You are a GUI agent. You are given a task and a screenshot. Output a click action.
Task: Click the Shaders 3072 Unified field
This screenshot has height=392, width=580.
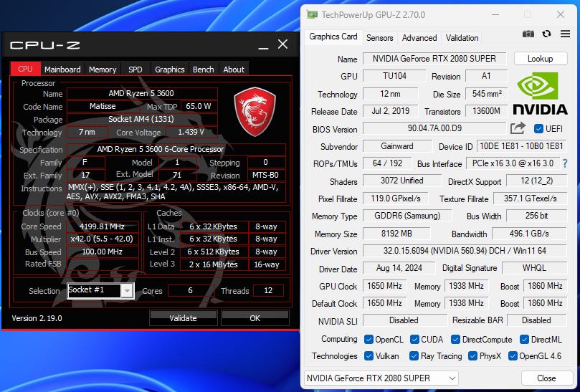pos(401,181)
